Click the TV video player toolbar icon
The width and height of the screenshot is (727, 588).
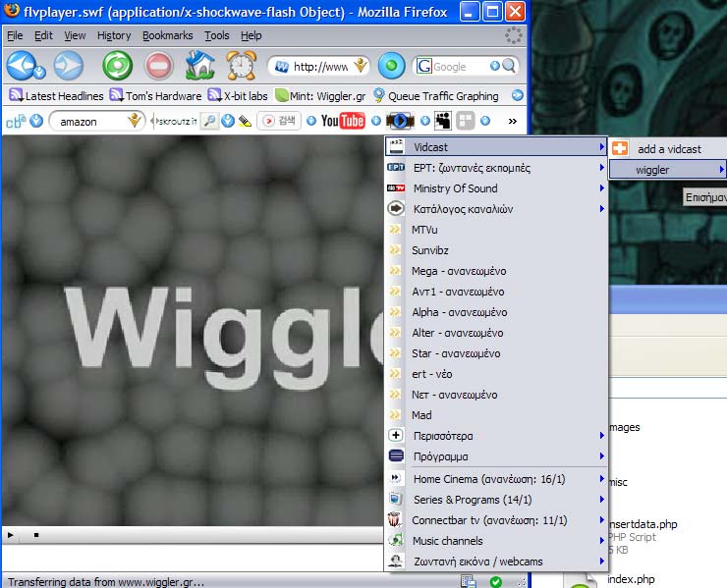click(400, 121)
